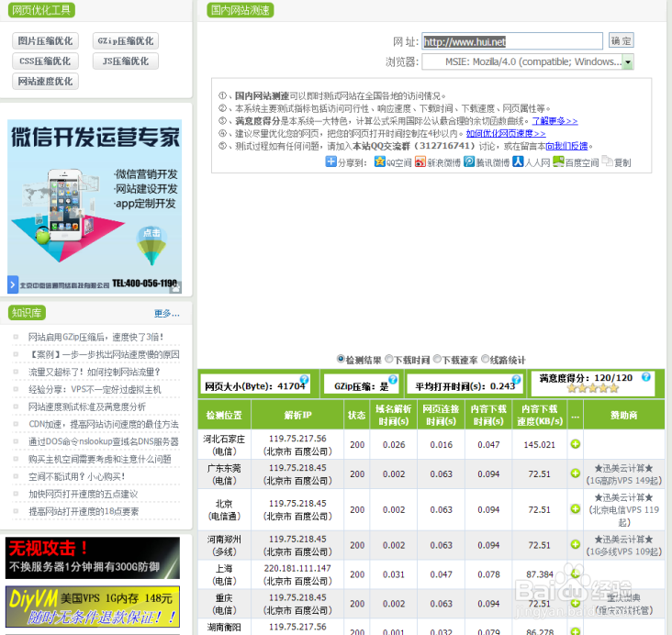
Task: Open article 经验分享：VPS不一定好过虚拟主机
Action: (95, 389)
